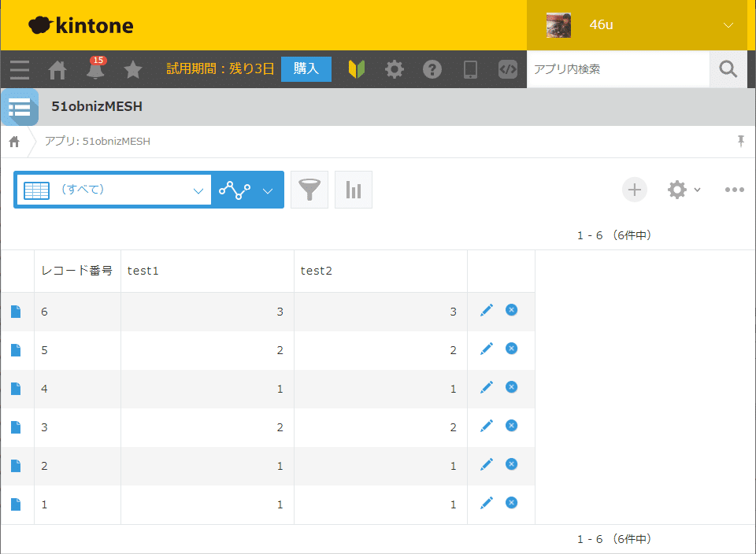Edit record 5 with pencil icon
Screen dimensions: 756x554
[487, 349]
